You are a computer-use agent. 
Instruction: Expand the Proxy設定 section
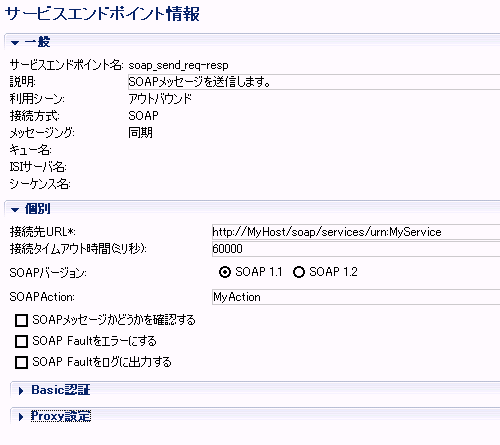pyautogui.click(x=21, y=417)
